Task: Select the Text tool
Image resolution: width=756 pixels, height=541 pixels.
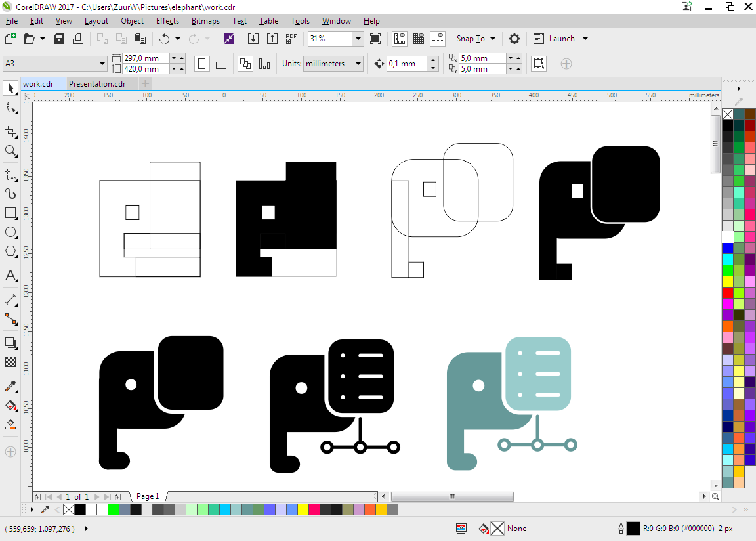Action: (10, 276)
